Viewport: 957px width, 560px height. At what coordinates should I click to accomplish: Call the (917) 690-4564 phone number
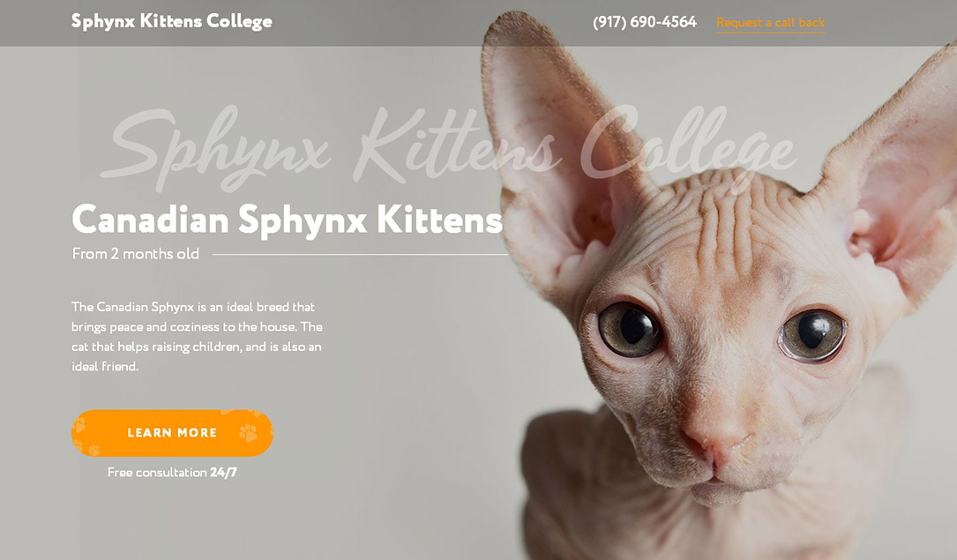[x=645, y=22]
